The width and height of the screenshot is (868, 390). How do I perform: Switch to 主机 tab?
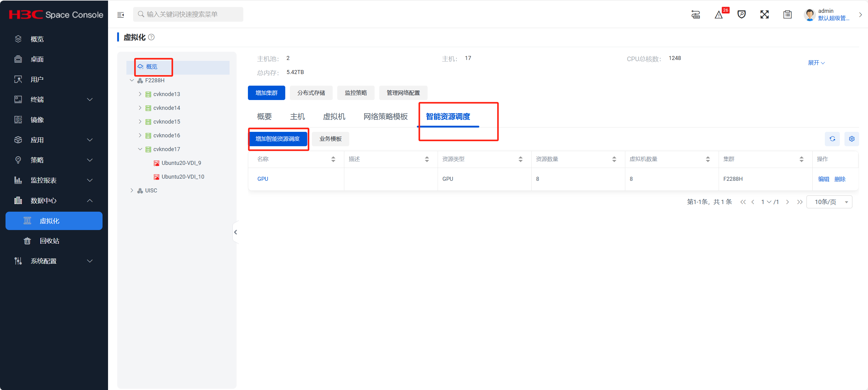(297, 117)
